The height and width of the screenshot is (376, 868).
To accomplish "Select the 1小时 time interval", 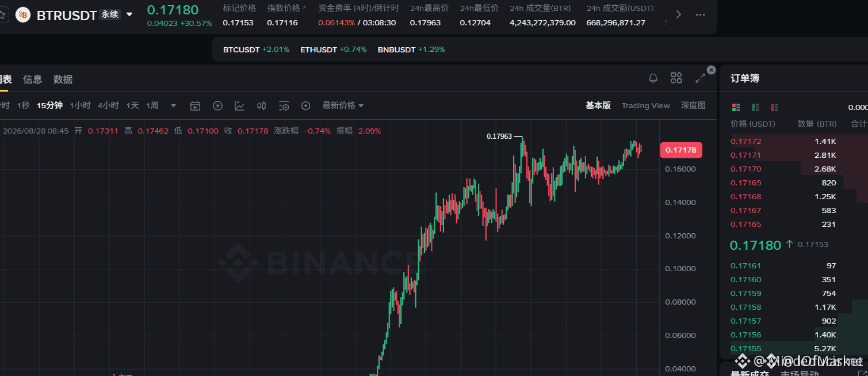I will pos(81,105).
